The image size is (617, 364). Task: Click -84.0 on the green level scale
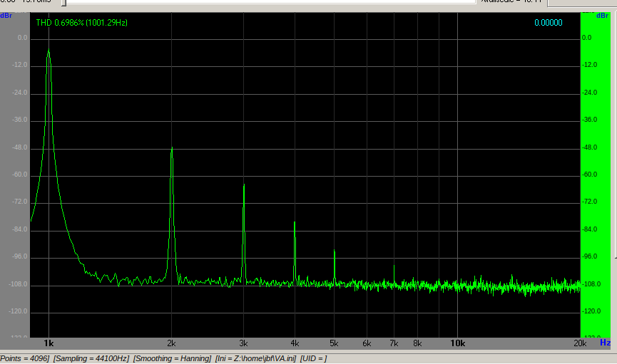(x=589, y=229)
